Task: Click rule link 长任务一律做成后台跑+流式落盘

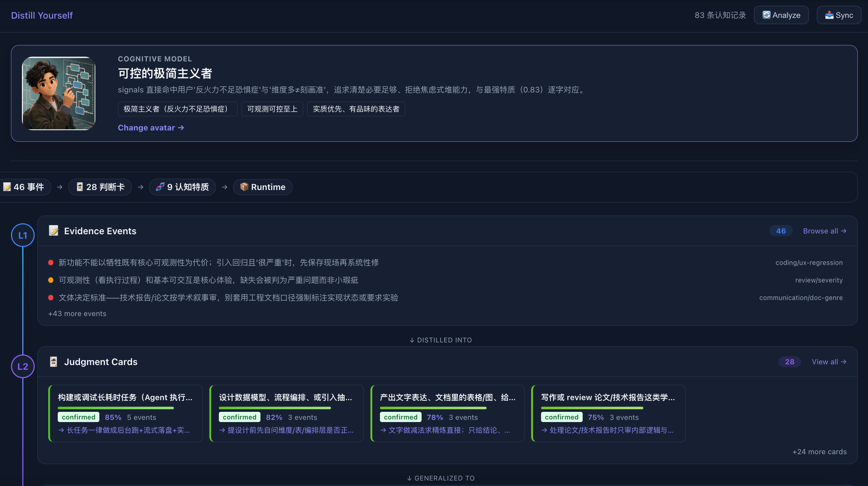Action: (124, 430)
